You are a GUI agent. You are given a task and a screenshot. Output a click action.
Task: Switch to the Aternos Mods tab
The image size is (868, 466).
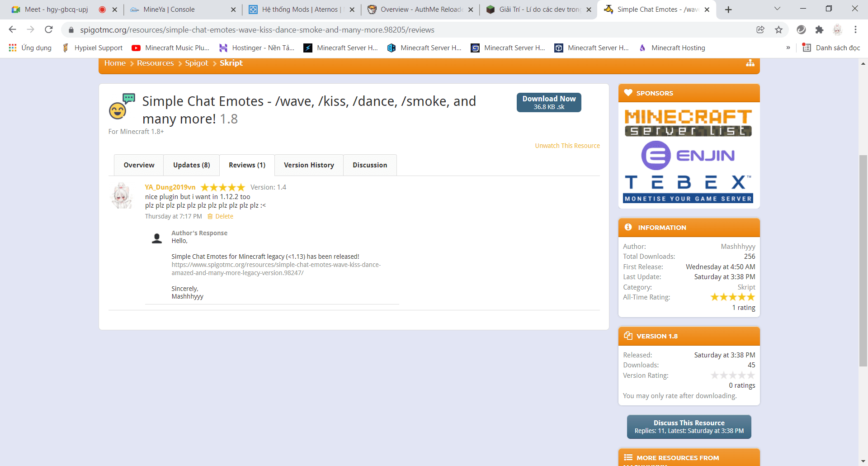click(302, 10)
